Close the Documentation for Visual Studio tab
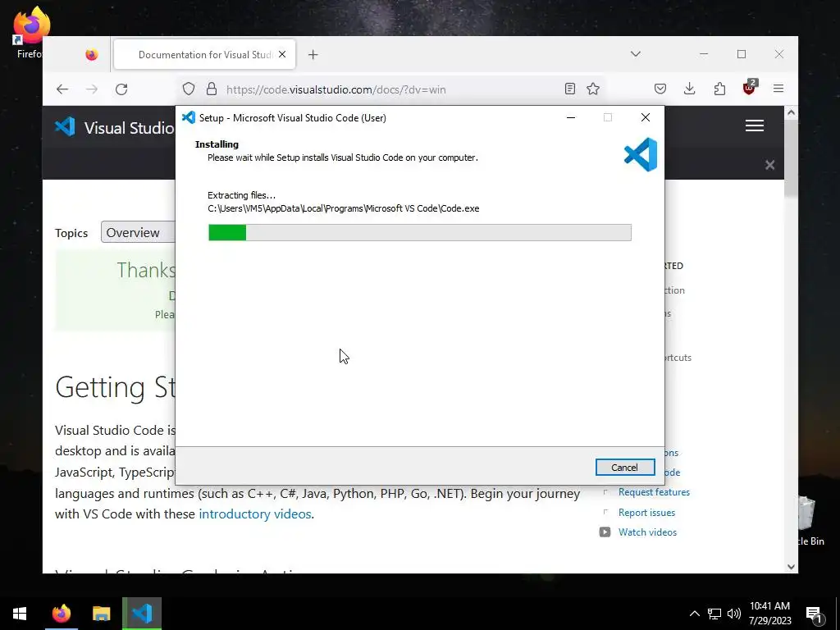Screen dimensions: 840x630 [x=282, y=55]
